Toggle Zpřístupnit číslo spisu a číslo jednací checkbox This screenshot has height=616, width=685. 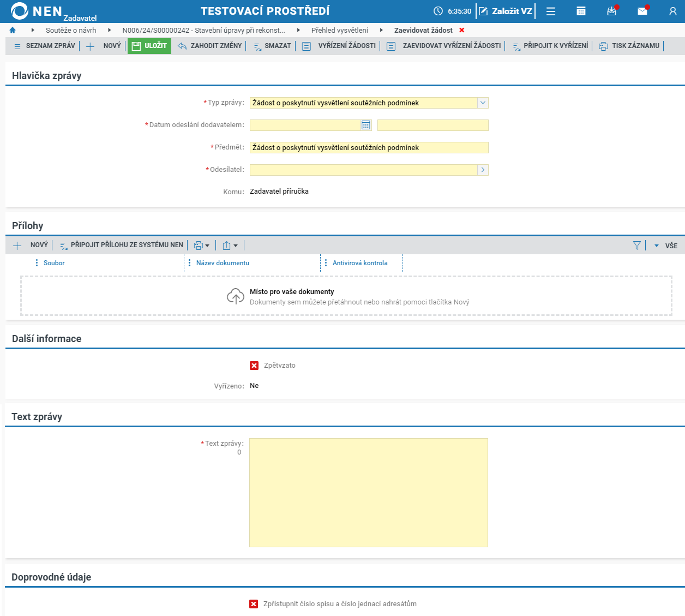(x=254, y=604)
